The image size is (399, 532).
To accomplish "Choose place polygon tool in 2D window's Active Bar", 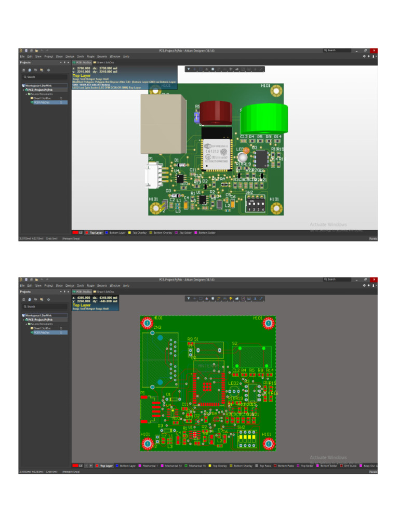I will pos(237,299).
